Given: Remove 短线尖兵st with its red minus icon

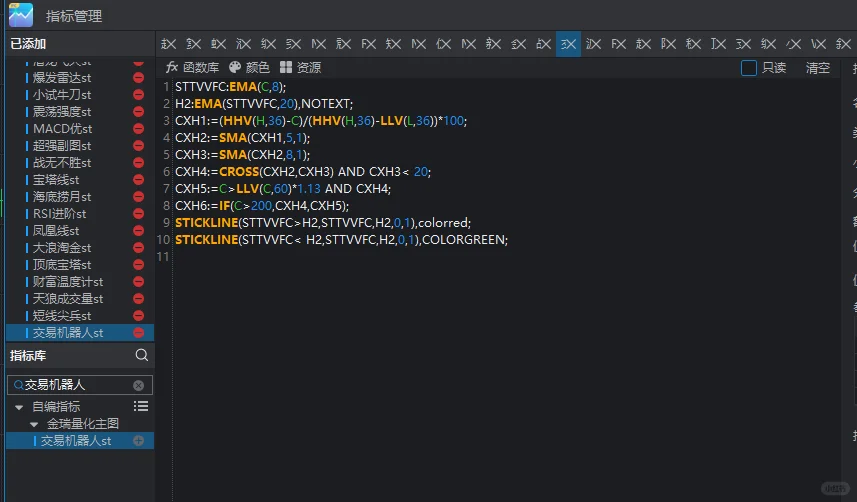Looking at the screenshot, I should (138, 315).
